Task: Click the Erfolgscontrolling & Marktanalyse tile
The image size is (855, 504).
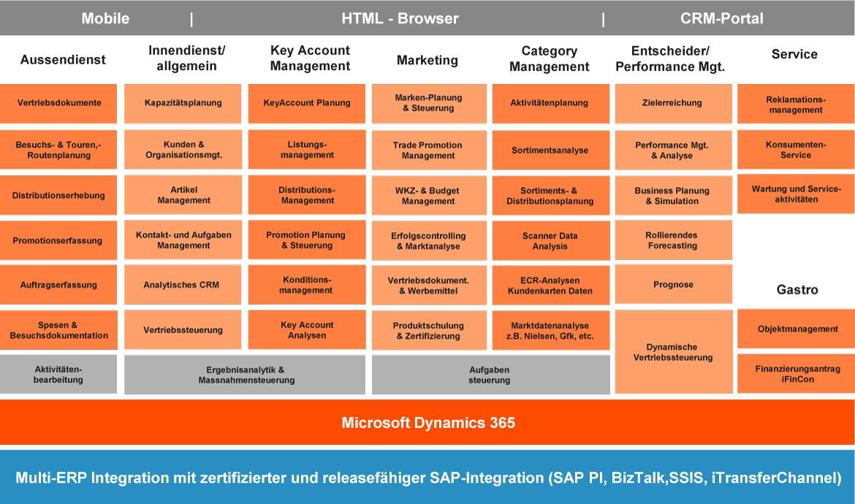Action: (x=429, y=241)
